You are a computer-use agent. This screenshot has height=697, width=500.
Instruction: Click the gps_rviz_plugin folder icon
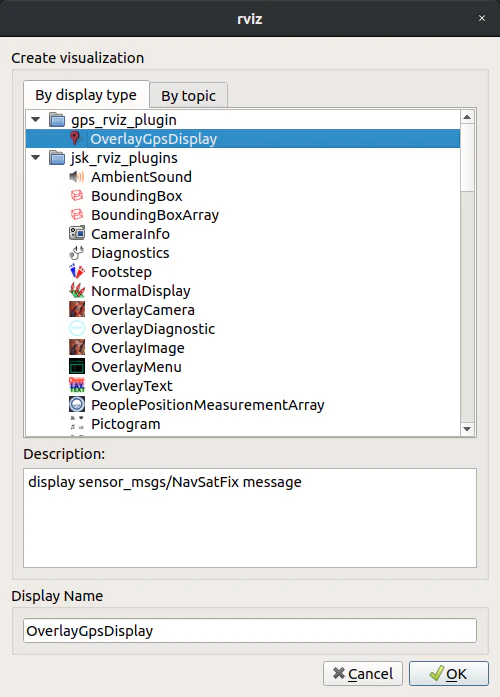click(57, 120)
